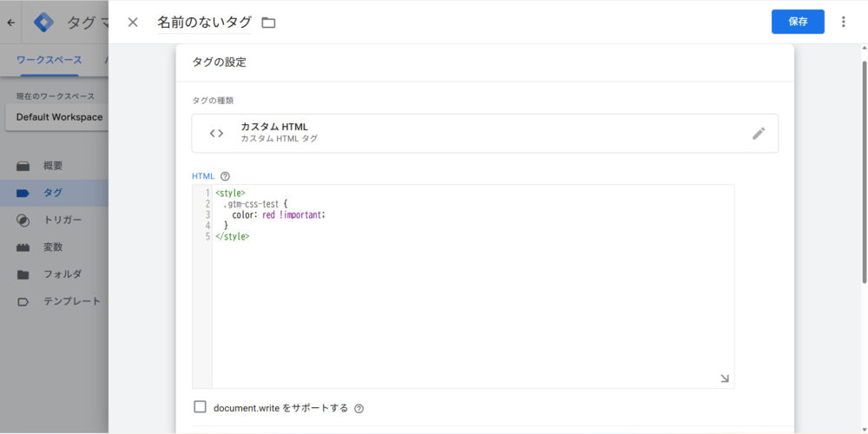
Task: Click the tag name title 名前のないタグ
Action: 203,23
